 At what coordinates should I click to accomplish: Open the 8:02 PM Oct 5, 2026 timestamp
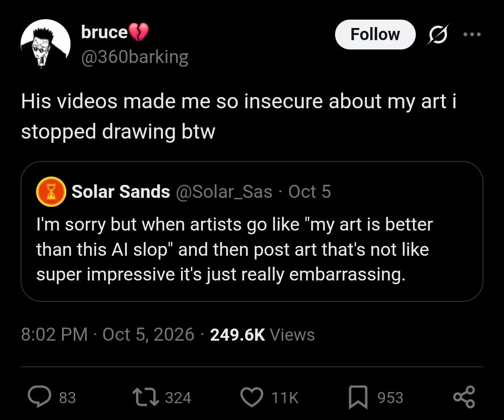click(x=108, y=335)
